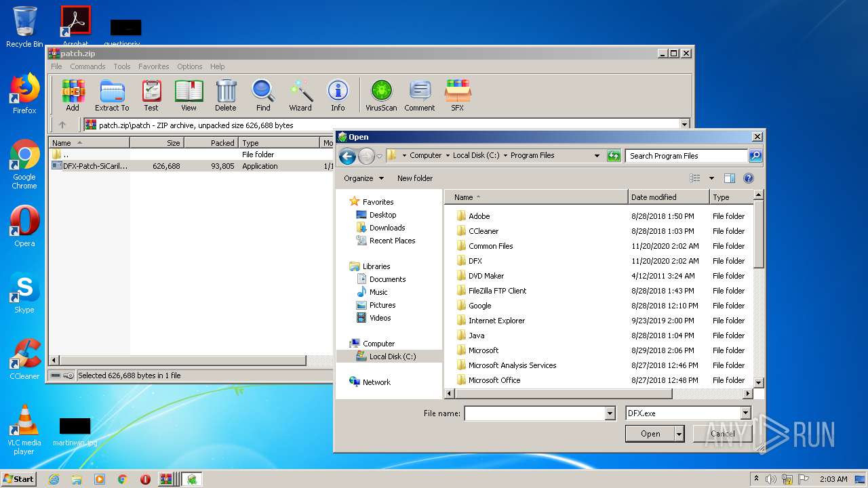Open the Help icon in Open dialog
Image resolution: width=868 pixels, height=488 pixels.
[749, 178]
